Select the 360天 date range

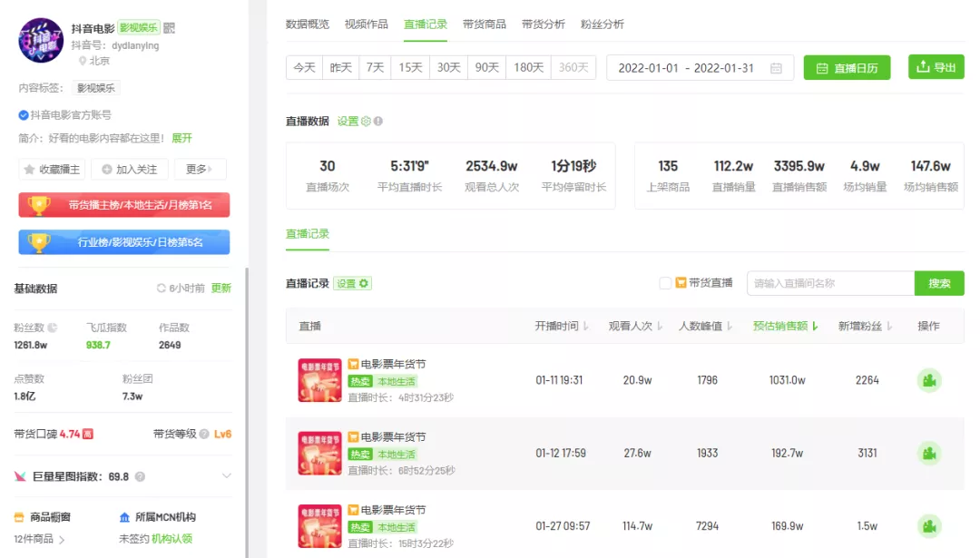[573, 67]
